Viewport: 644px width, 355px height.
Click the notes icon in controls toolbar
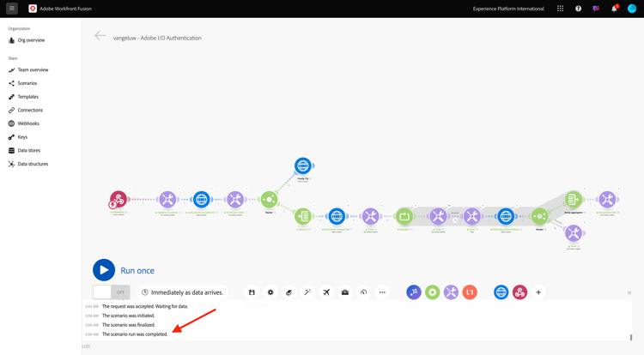coord(289,292)
